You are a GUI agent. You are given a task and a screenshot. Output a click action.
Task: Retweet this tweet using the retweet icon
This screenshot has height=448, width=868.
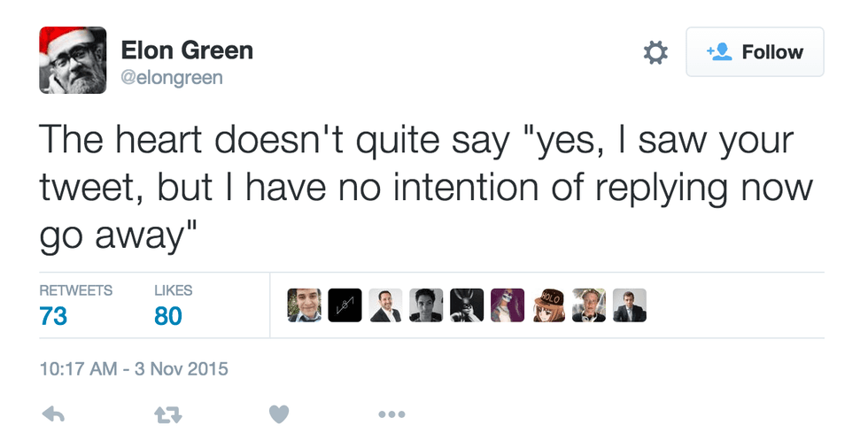click(x=166, y=413)
